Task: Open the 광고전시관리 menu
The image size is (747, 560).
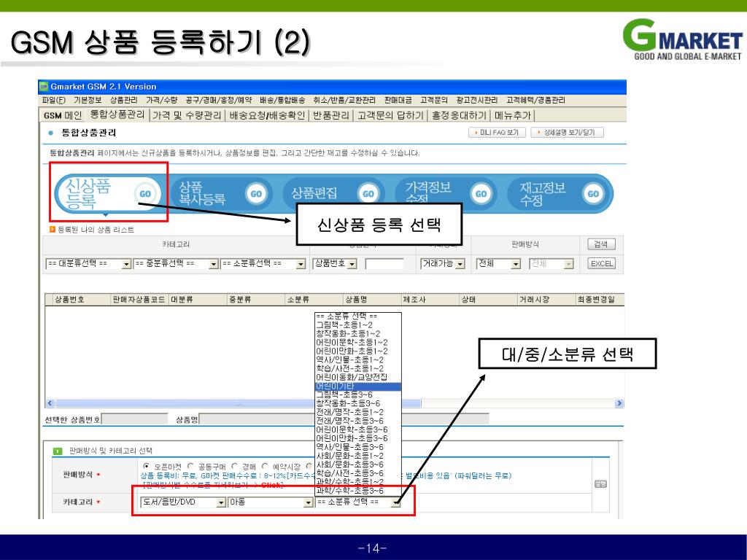Action: (476, 100)
